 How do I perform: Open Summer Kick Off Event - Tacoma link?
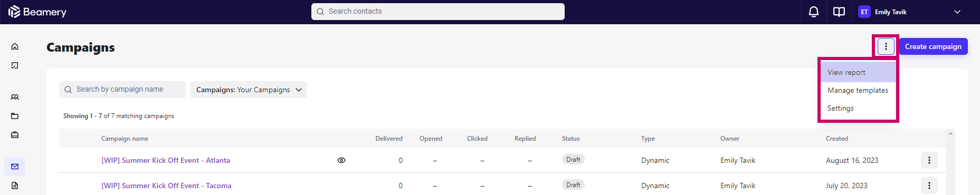pyautogui.click(x=166, y=186)
